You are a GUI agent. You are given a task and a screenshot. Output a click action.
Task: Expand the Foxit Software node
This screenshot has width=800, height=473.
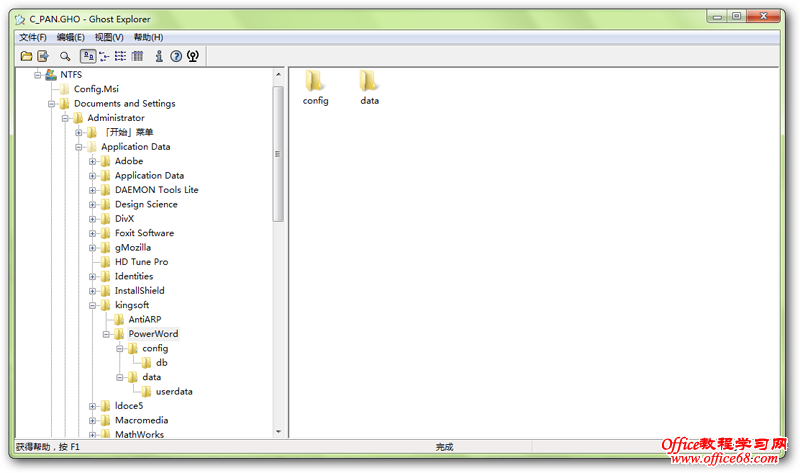(92, 234)
